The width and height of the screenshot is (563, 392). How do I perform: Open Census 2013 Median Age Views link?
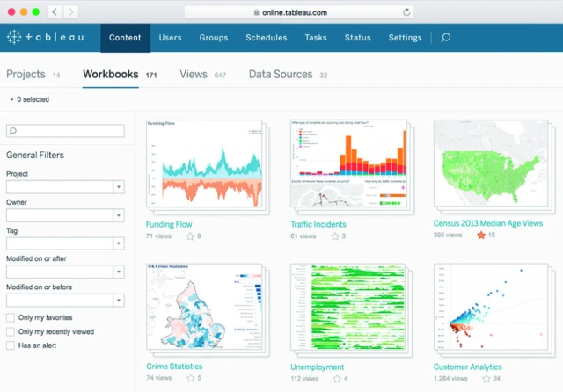tap(487, 223)
